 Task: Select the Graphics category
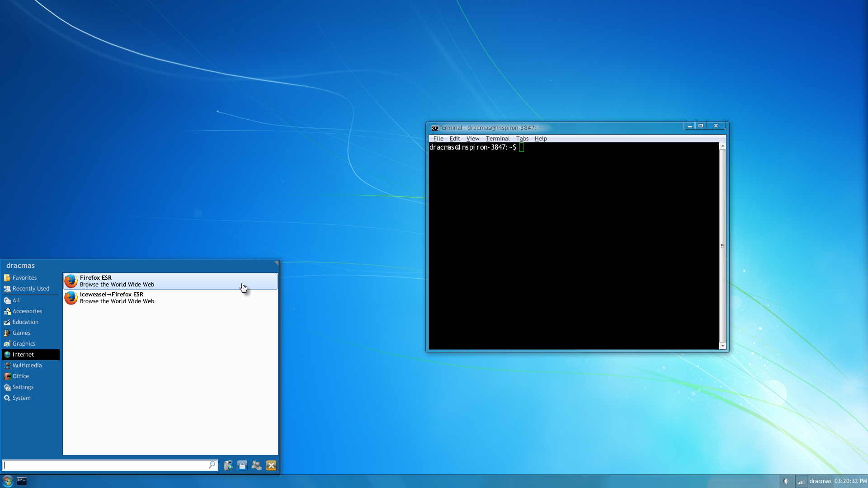(31, 344)
